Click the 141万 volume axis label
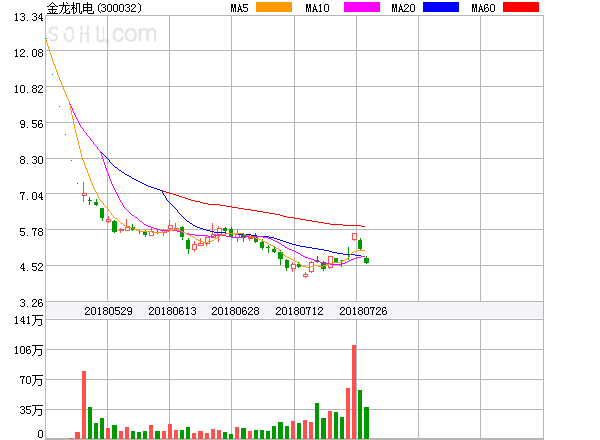This screenshot has height=440, width=600. tap(29, 320)
